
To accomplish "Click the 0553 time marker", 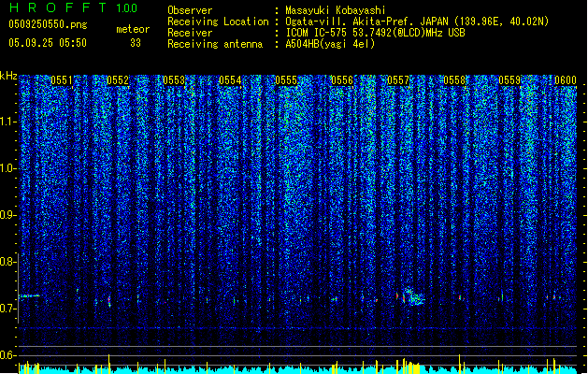I will click(174, 80).
